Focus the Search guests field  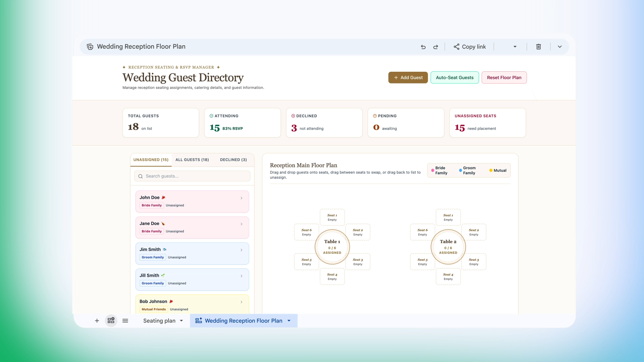192,176
